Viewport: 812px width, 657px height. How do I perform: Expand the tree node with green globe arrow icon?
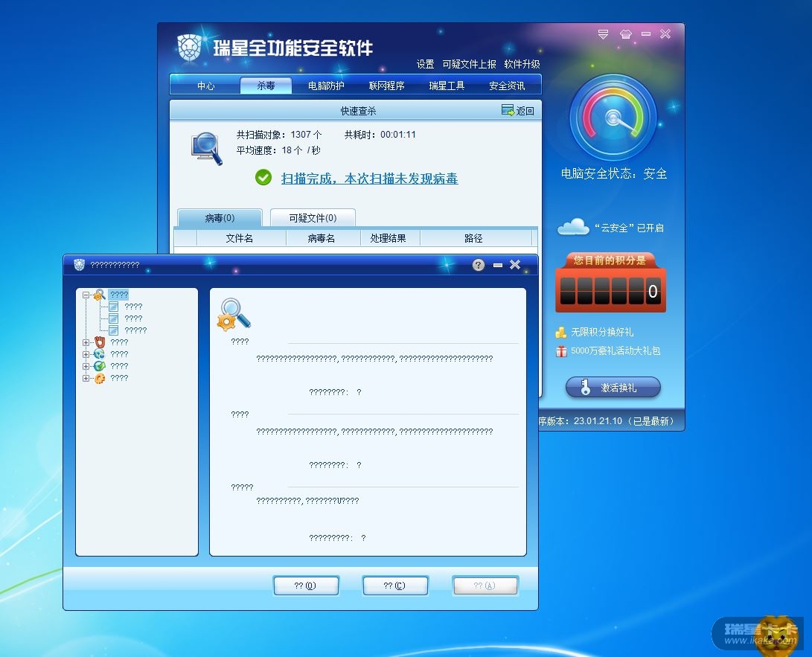click(x=86, y=366)
